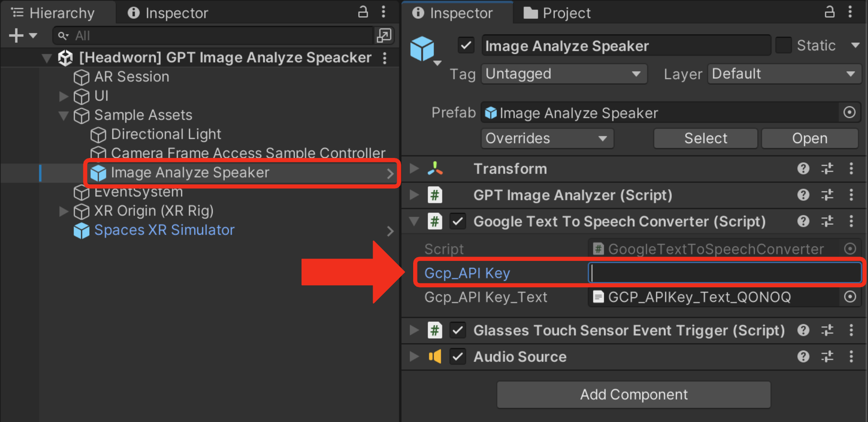Open GPT Image Analyzer preset settings icon
The width and height of the screenshot is (868, 422).
tap(827, 195)
